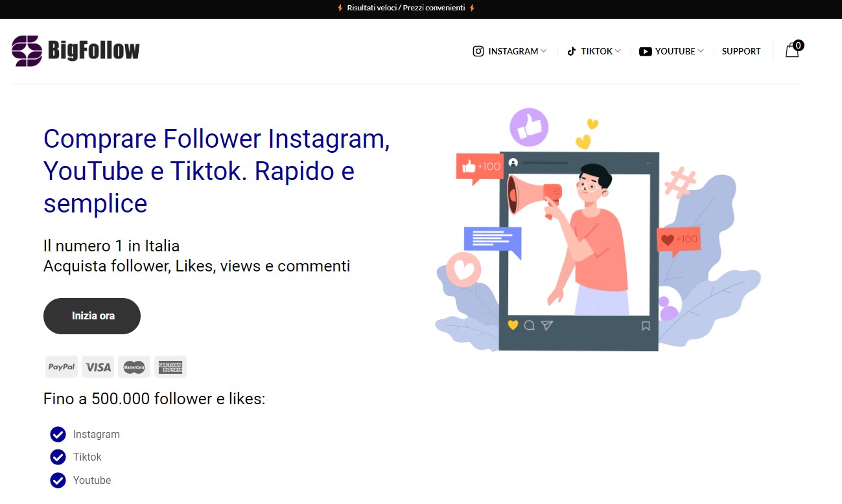Select the PayPal payment icon
The width and height of the screenshot is (842, 504).
[x=61, y=366]
